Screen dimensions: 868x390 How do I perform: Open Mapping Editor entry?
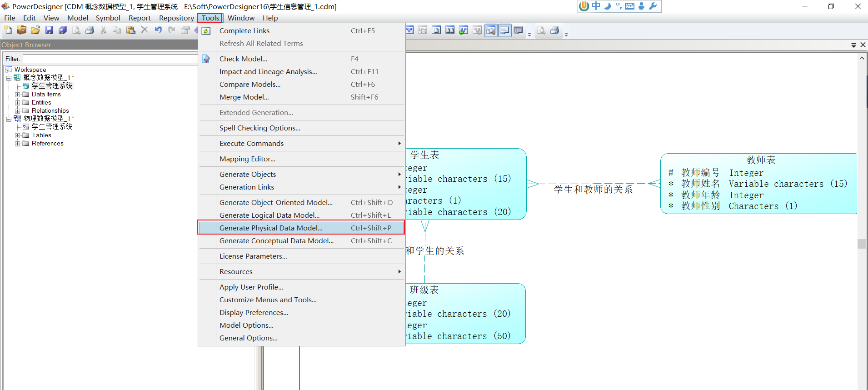click(301, 159)
